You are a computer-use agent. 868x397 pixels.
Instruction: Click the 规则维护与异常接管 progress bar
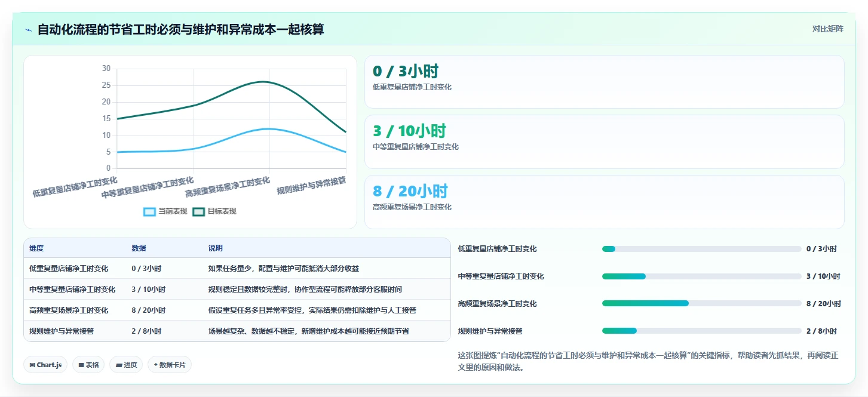pyautogui.click(x=702, y=331)
